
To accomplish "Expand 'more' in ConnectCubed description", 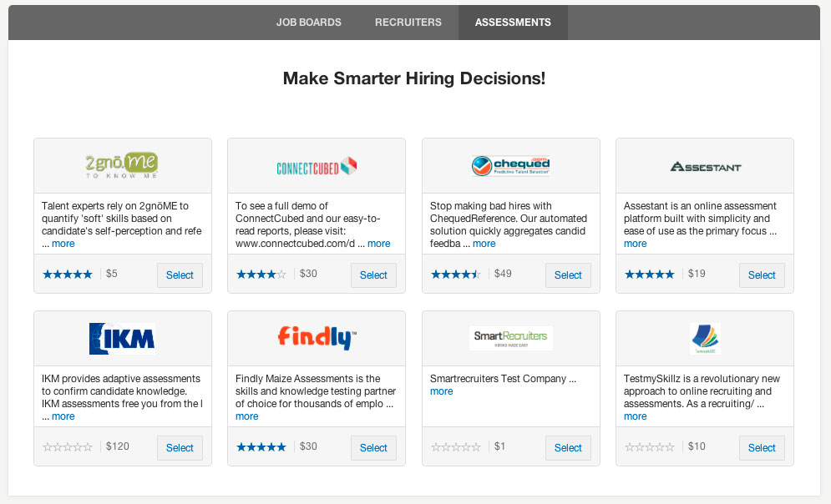I will click(x=379, y=244).
